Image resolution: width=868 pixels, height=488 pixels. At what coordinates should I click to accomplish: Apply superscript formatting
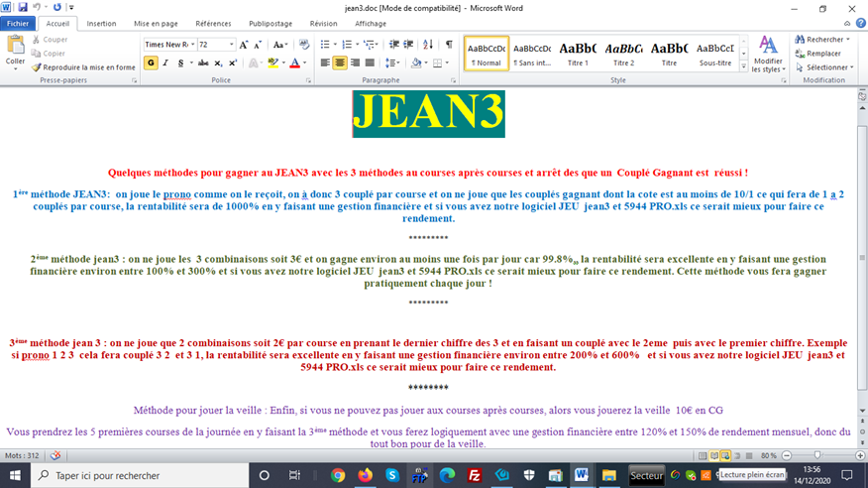[x=233, y=62]
